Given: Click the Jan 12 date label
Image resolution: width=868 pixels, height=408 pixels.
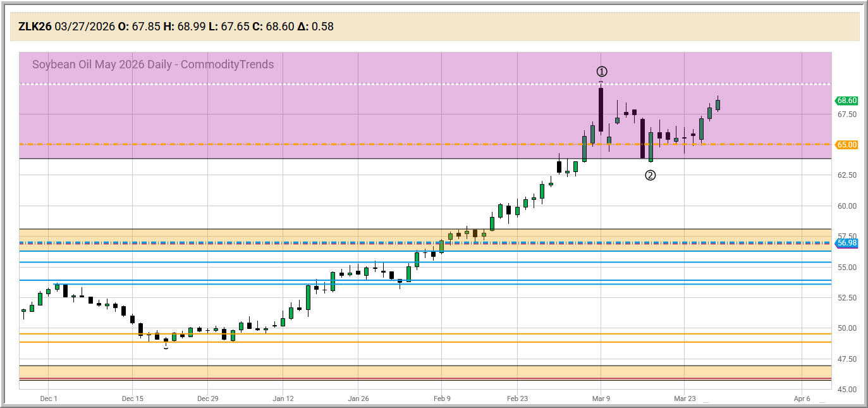Looking at the screenshot, I should (283, 399).
